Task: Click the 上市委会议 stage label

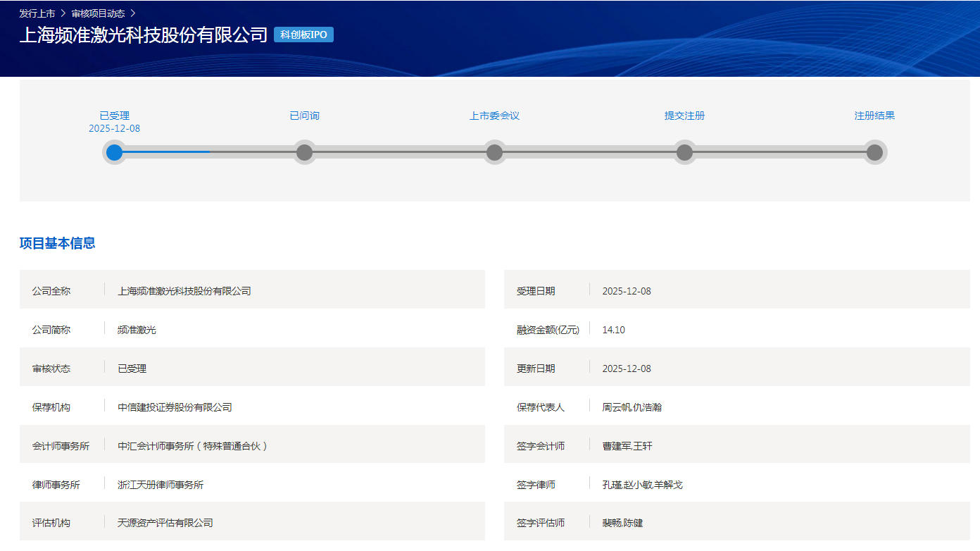Action: [x=494, y=116]
